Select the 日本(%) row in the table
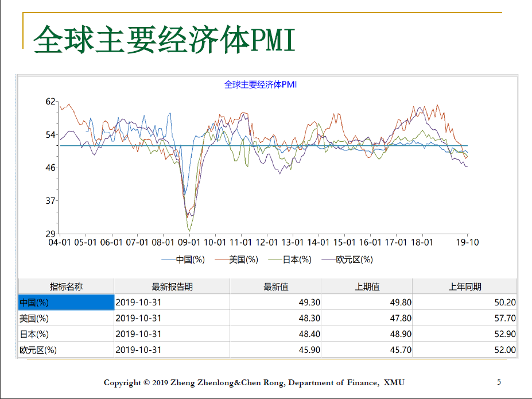Viewport: 532px width, 399px height. point(66,334)
